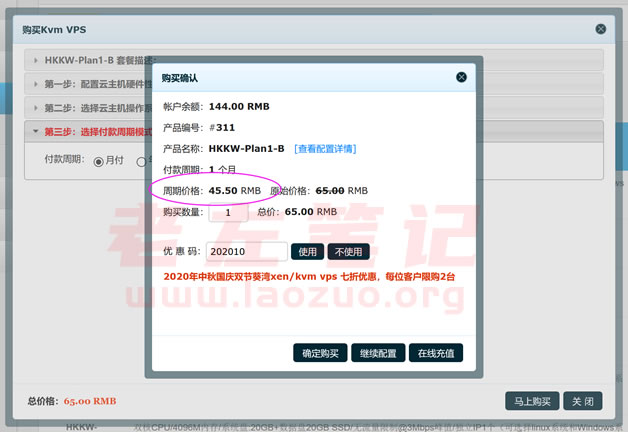Expand the HKKW-Plan1-B 套餐描述 section

coord(95,61)
